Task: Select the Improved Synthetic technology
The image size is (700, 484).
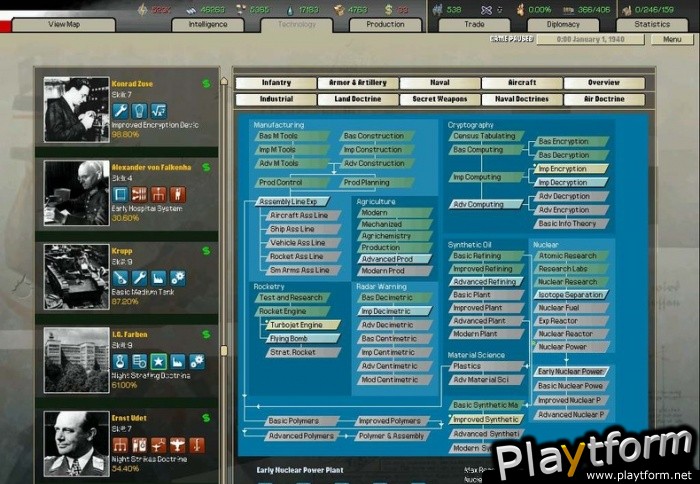Action: click(x=486, y=420)
